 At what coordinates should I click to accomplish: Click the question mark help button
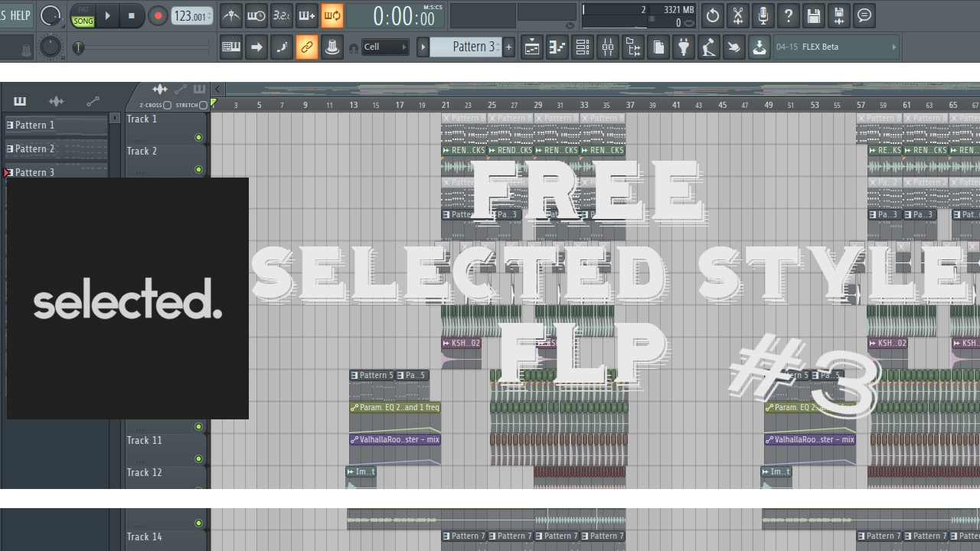(789, 15)
